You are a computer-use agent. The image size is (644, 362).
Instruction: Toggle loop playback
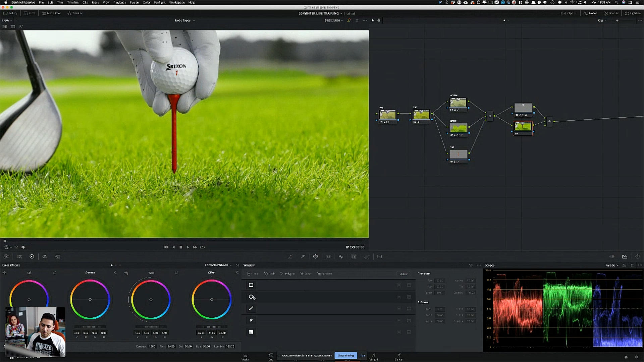click(x=203, y=247)
